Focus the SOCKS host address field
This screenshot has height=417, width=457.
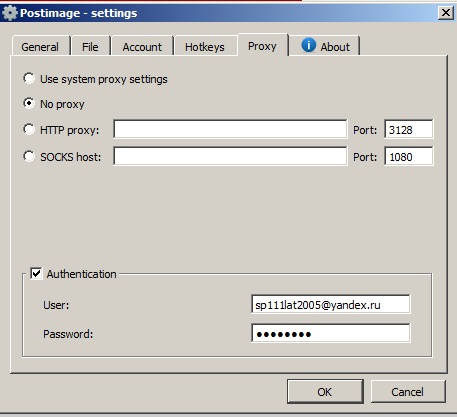coord(230,156)
